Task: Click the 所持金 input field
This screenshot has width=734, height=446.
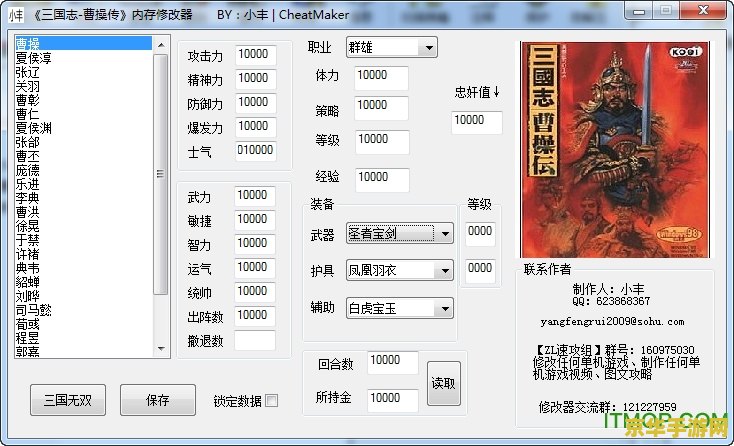Action: point(392,401)
